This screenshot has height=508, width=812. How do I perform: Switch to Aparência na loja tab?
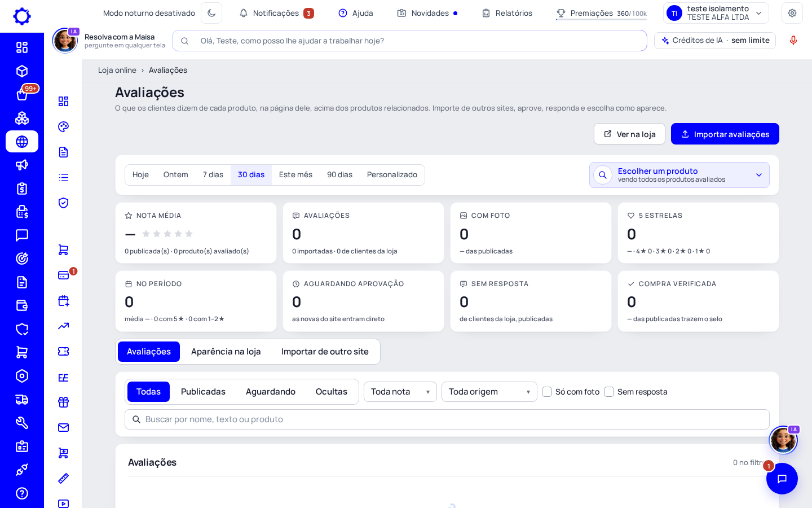click(x=226, y=352)
